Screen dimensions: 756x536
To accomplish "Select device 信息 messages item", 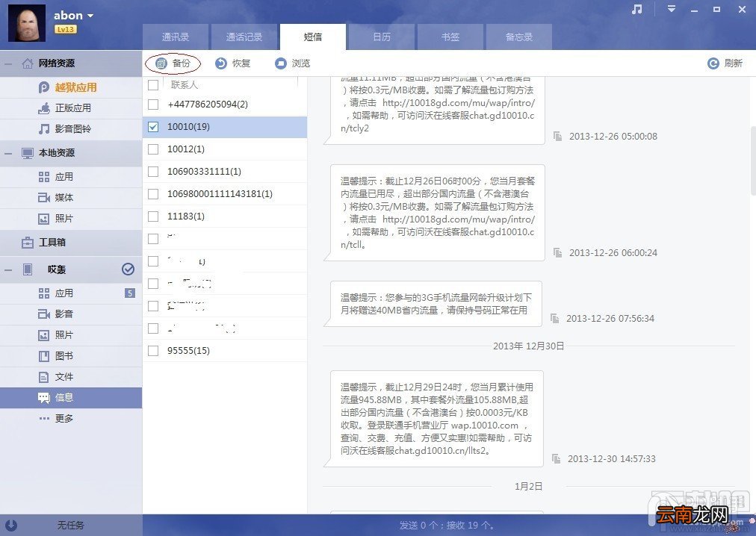I will pos(71,398).
